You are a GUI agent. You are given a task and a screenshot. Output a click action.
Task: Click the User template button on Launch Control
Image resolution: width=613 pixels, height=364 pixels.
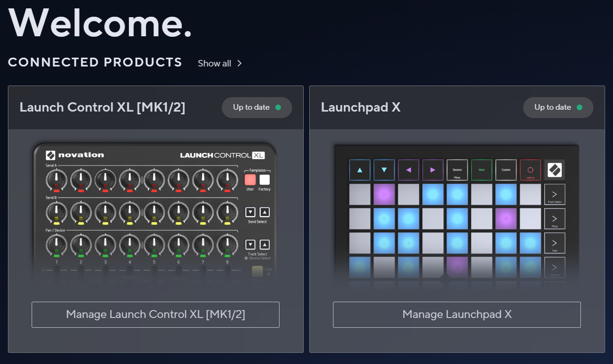250,180
